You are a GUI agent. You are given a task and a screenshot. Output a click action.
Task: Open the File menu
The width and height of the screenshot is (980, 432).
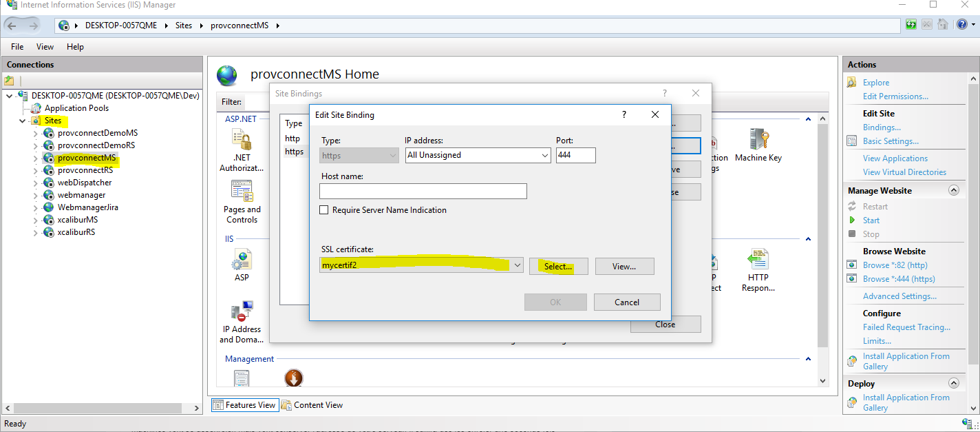click(17, 47)
